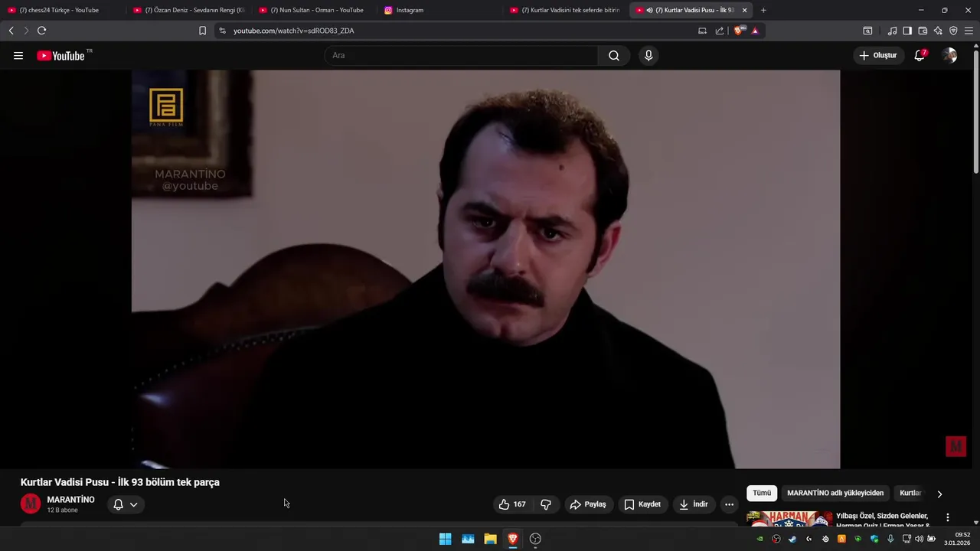This screenshot has height=551, width=980.
Task: Dislike the video with thumbs down
Action: tap(546, 504)
